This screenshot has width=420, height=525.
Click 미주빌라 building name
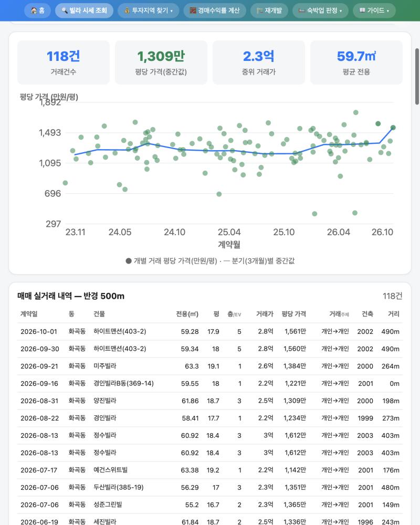tap(105, 366)
